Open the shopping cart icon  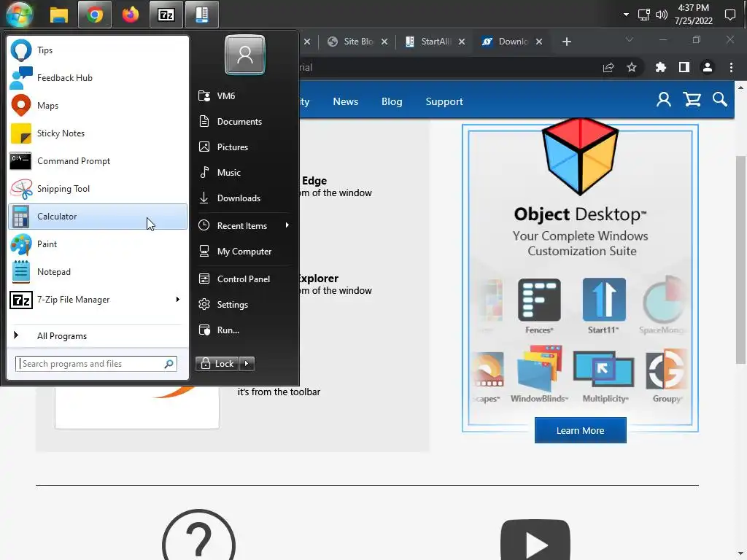pos(692,99)
